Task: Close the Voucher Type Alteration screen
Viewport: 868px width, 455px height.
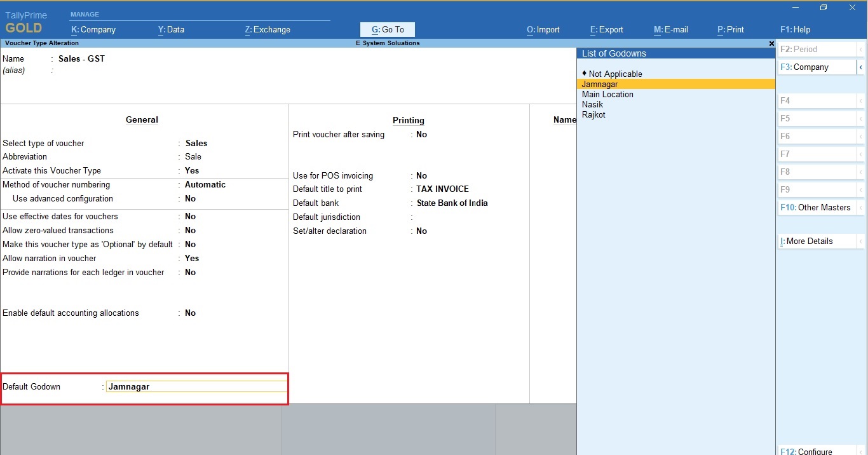Action: click(771, 43)
